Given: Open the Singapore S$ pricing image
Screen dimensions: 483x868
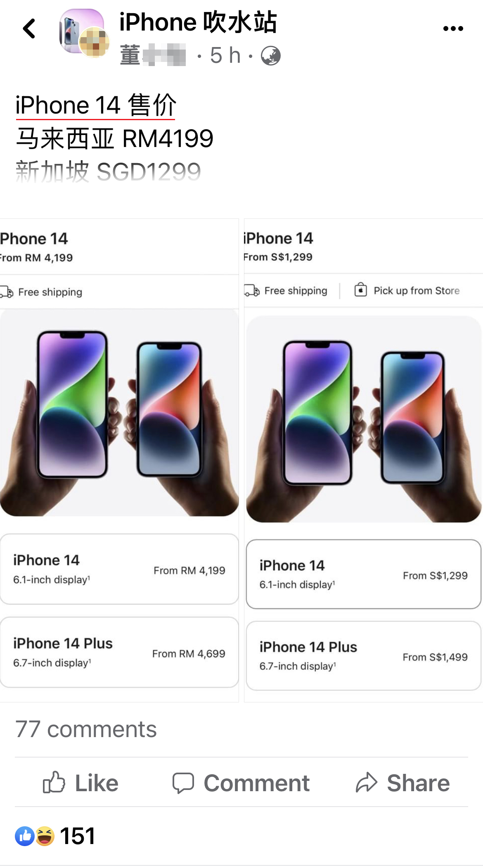Looking at the screenshot, I should point(364,460).
